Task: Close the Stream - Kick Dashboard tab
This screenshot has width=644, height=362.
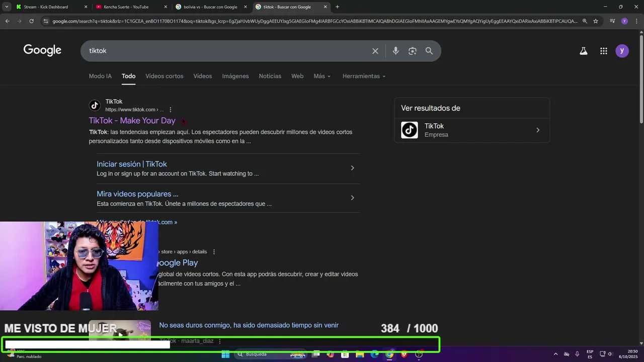Action: coord(86,7)
